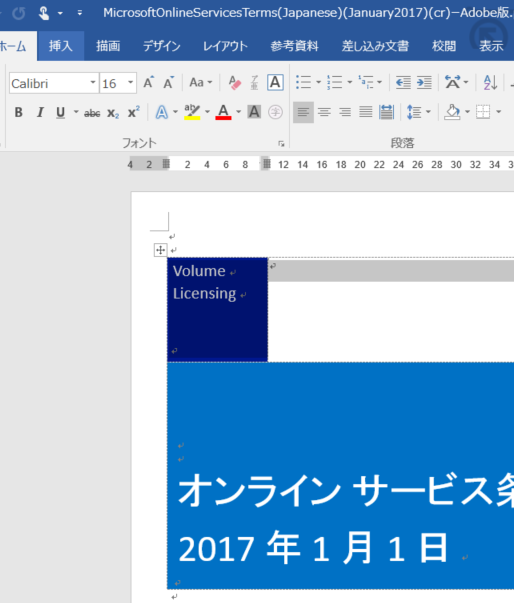Open the 校閲 tab

(444, 47)
